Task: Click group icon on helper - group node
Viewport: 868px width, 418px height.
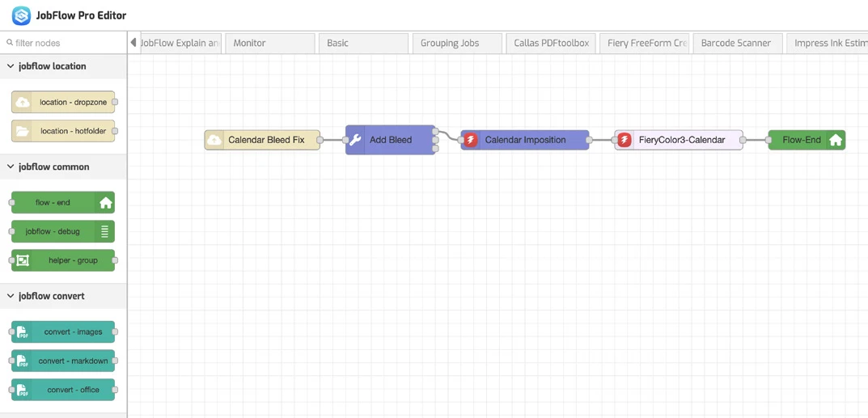Action: [x=23, y=260]
